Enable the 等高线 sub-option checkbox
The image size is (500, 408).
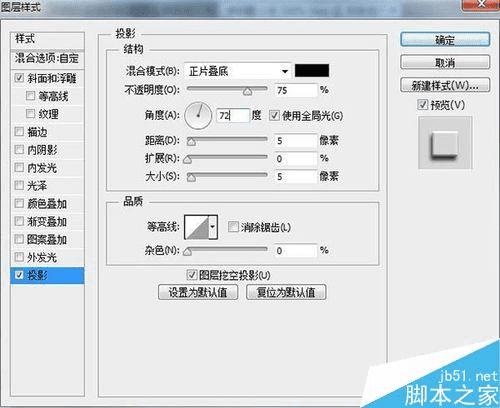(30, 96)
